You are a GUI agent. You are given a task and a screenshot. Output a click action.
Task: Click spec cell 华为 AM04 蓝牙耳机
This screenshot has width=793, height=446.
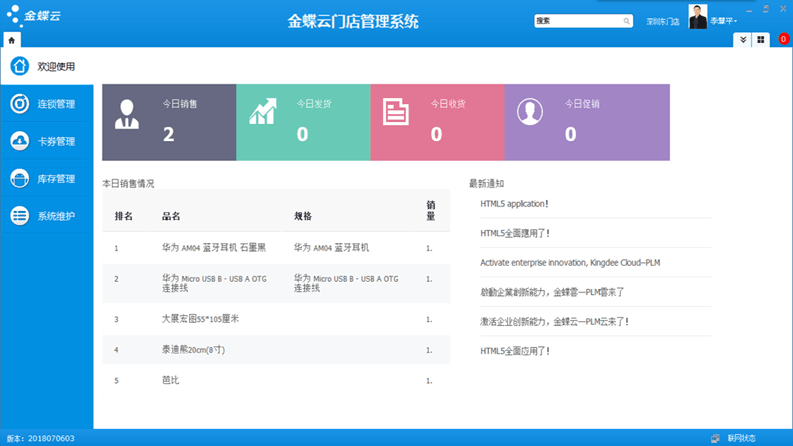click(331, 248)
